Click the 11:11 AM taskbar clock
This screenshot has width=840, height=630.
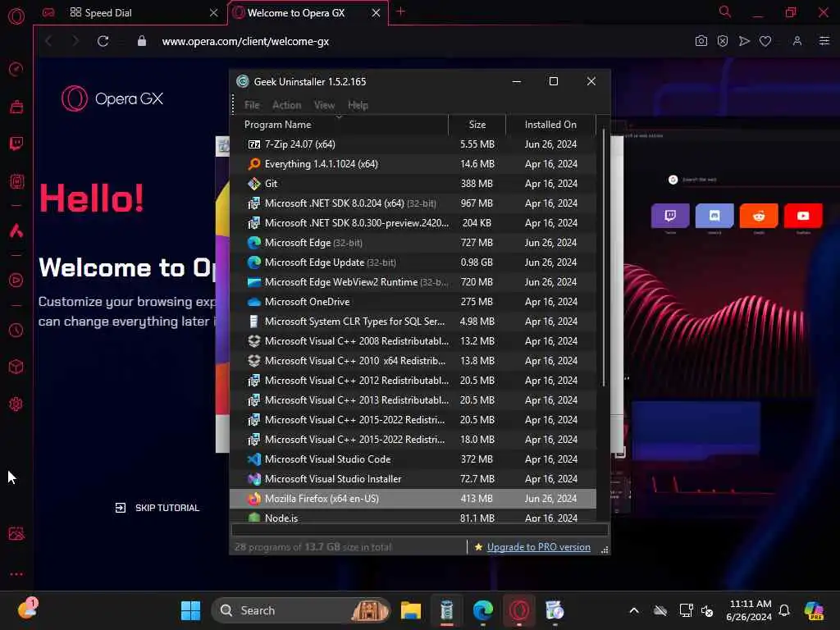pos(749,610)
